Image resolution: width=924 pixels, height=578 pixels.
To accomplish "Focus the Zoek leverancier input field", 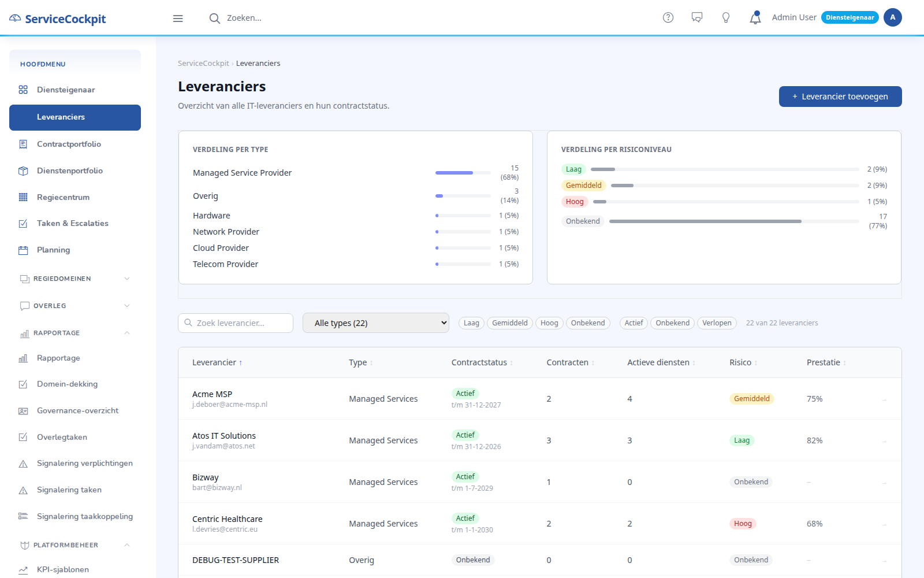I will click(236, 323).
